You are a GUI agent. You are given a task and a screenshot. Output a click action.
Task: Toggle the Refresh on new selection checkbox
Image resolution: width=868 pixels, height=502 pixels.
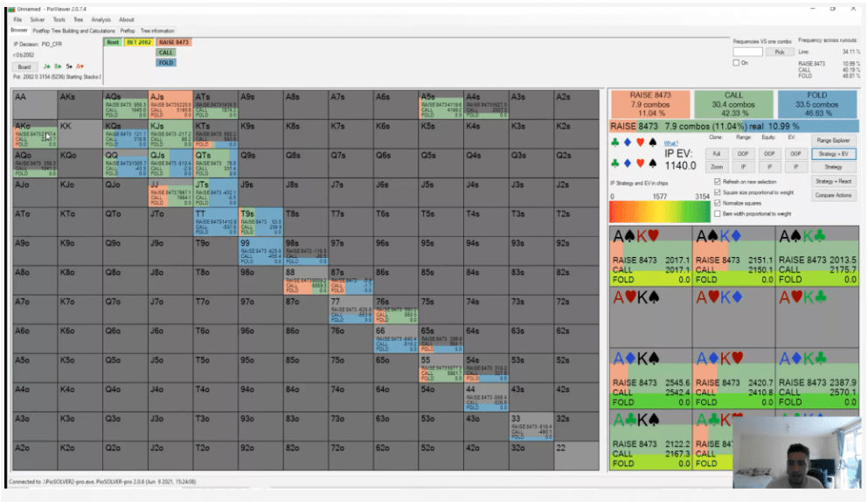pos(718,182)
